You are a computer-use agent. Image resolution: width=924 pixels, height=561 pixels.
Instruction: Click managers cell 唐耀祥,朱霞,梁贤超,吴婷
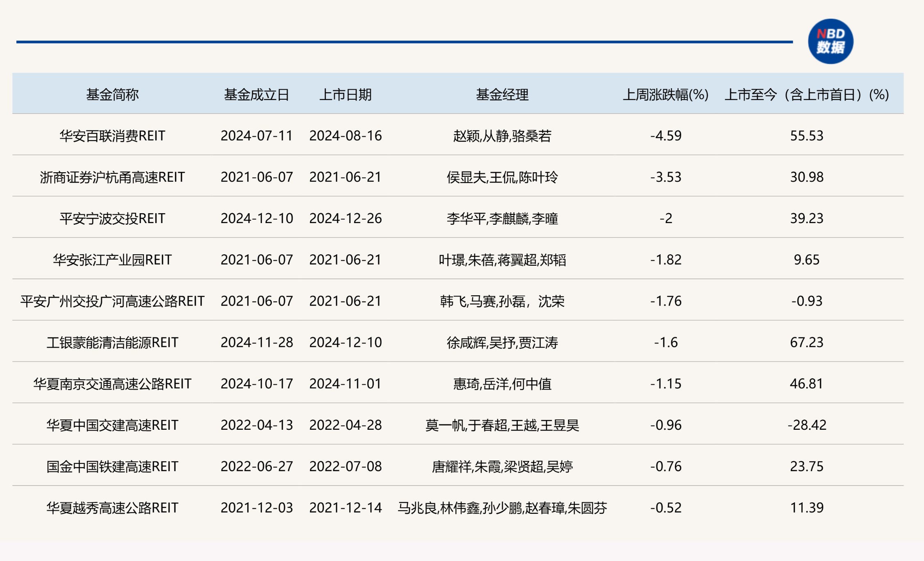(x=502, y=467)
